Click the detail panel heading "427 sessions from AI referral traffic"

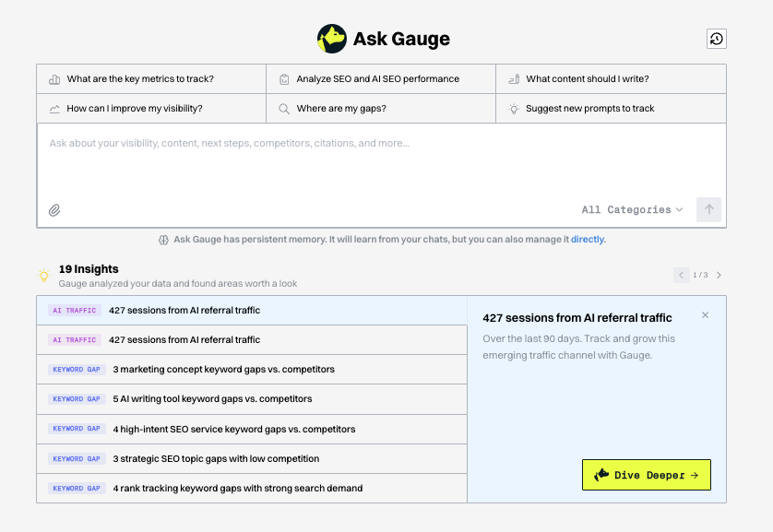coord(577,318)
